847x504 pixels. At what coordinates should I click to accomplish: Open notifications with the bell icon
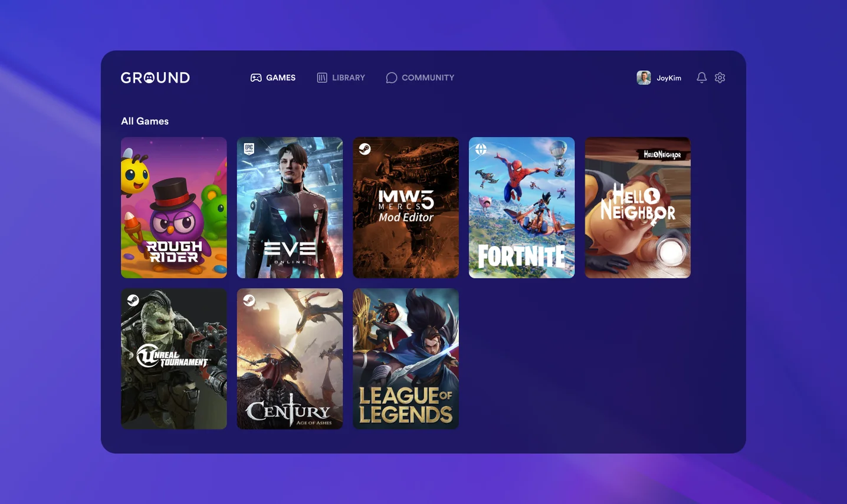click(x=701, y=77)
